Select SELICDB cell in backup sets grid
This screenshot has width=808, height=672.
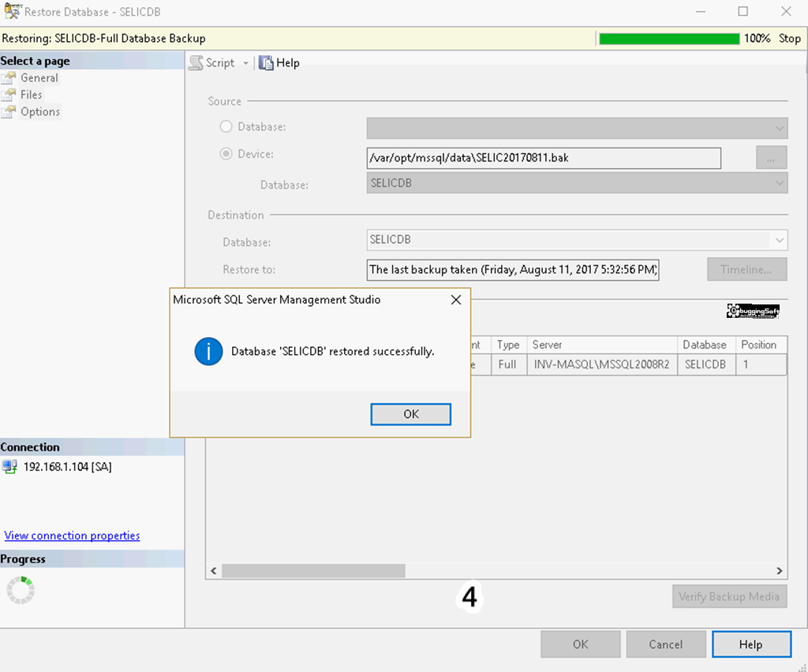click(x=706, y=364)
